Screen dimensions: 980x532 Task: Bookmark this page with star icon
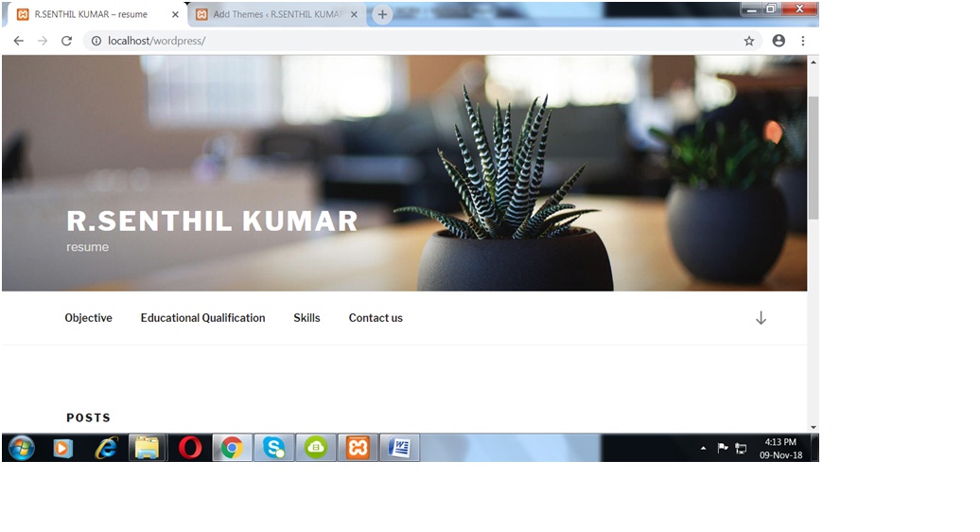[x=749, y=41]
